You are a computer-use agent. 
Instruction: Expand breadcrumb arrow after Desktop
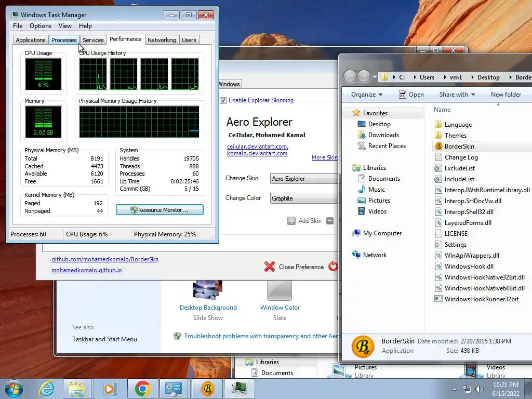tap(510, 77)
